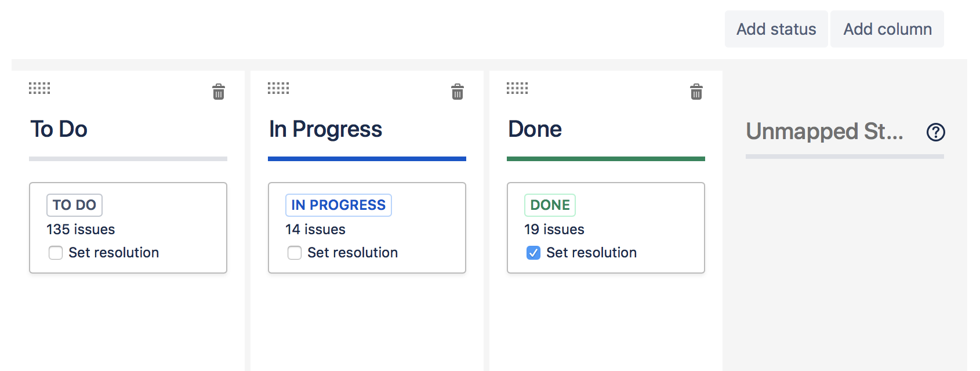This screenshot has width=980, height=371.
Task: Click the In Progress column title
Action: click(325, 129)
